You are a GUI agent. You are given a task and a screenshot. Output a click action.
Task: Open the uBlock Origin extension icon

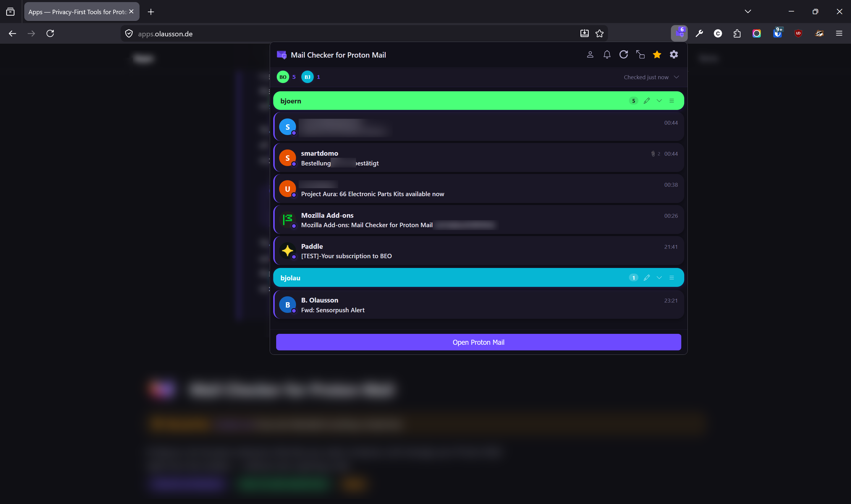coord(798,33)
